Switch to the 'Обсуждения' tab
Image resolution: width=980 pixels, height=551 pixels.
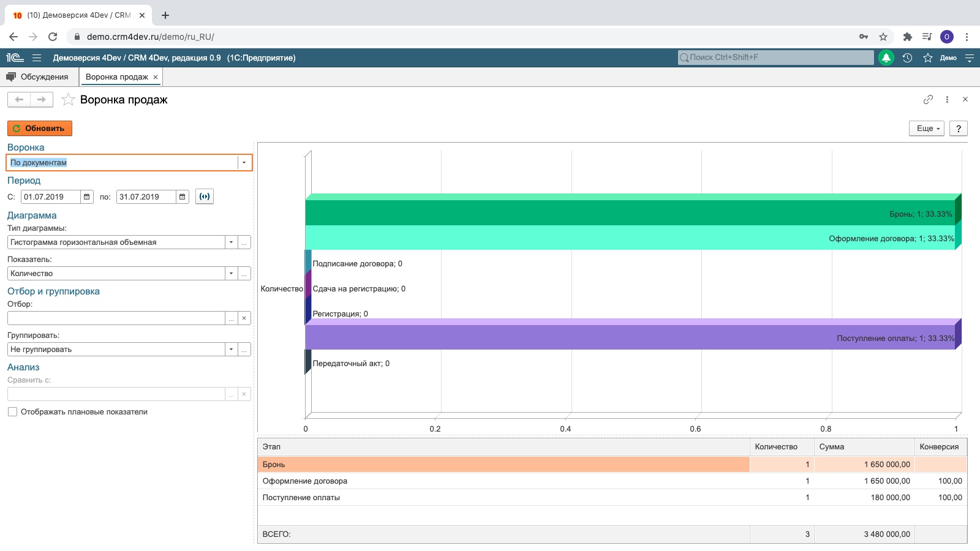[x=44, y=77]
